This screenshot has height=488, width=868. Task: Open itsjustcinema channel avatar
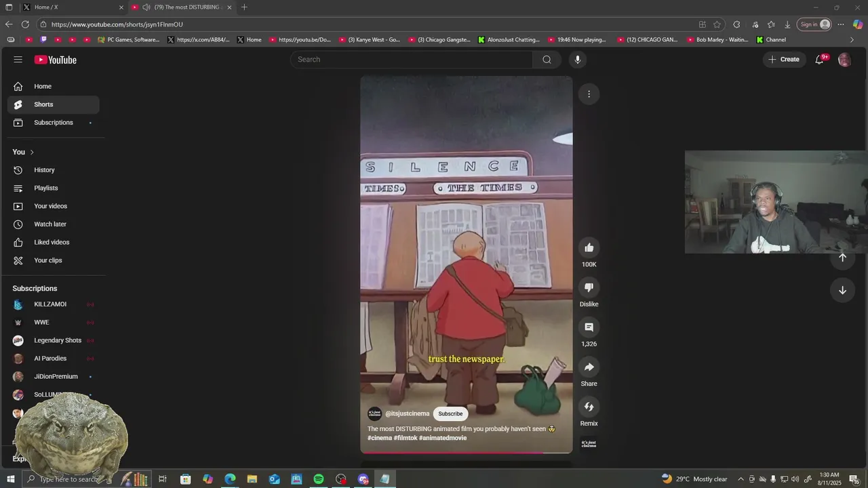[x=374, y=413]
